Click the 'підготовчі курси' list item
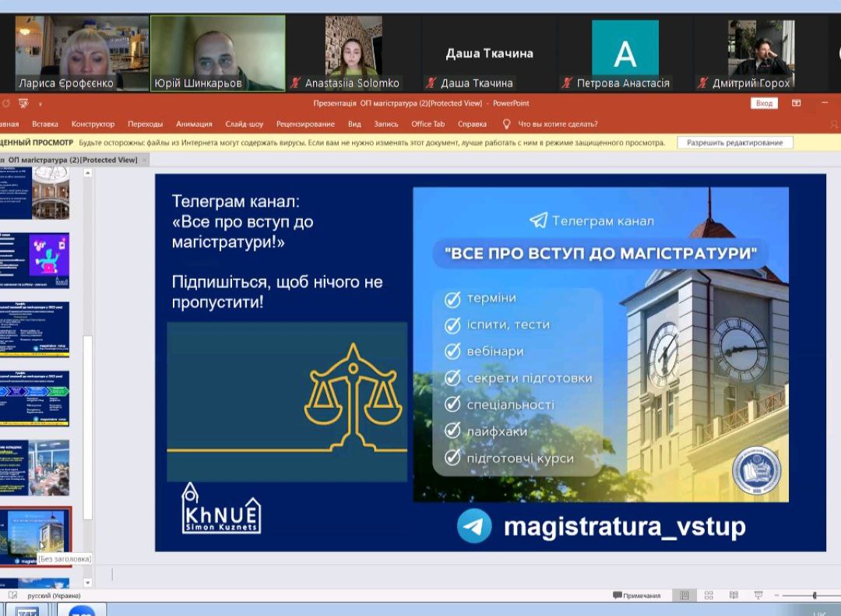 (520, 458)
